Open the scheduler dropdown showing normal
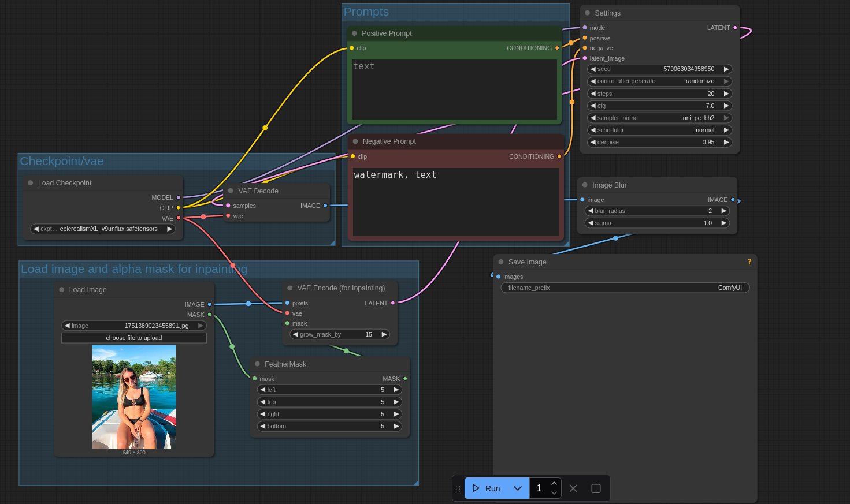The image size is (850, 504). [x=660, y=130]
